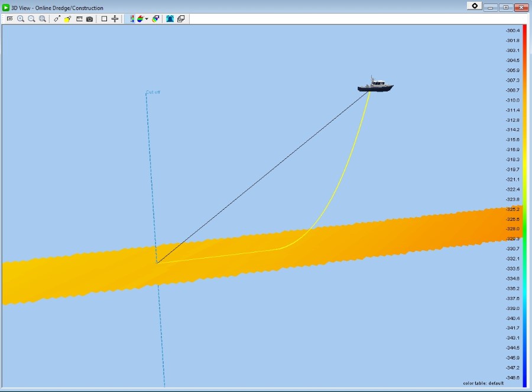Image resolution: width=532 pixels, height=392 pixels.
Task: Click the vertical depth color gradient bar
Action: pyautogui.click(x=524, y=206)
